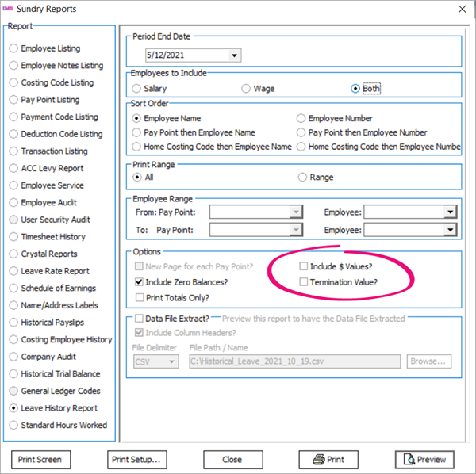Click the Print Setup button

coord(137,459)
